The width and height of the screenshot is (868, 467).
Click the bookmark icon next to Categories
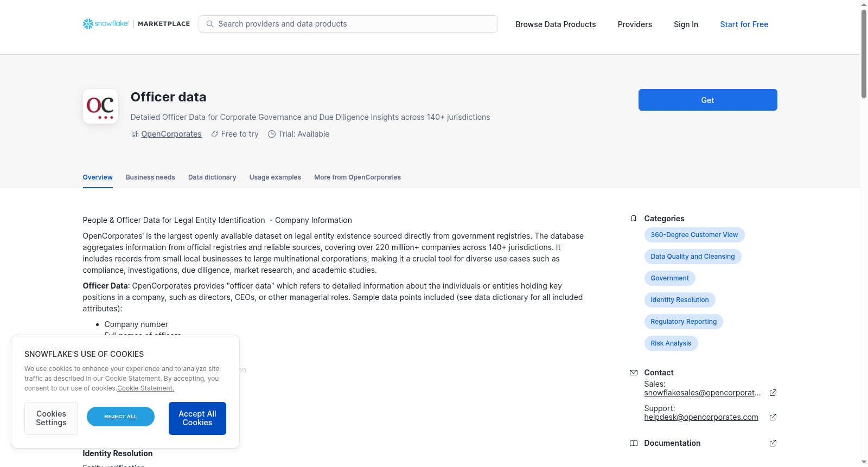coord(634,219)
